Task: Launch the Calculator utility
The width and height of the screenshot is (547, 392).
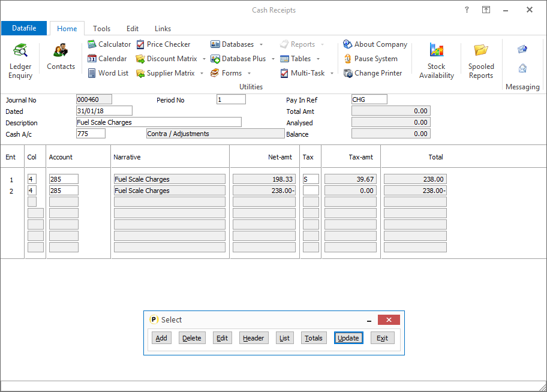Action: click(x=109, y=44)
